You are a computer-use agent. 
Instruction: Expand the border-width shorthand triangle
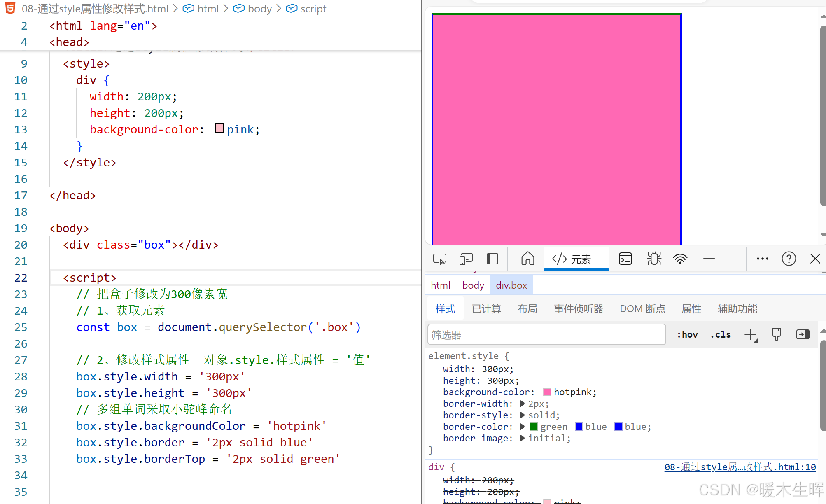522,404
